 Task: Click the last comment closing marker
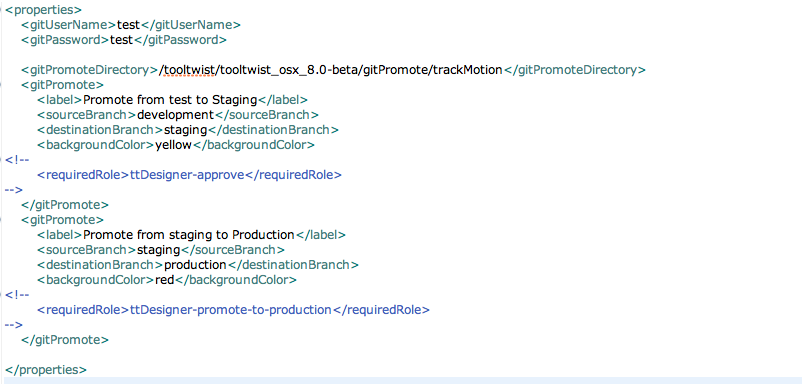(14, 325)
